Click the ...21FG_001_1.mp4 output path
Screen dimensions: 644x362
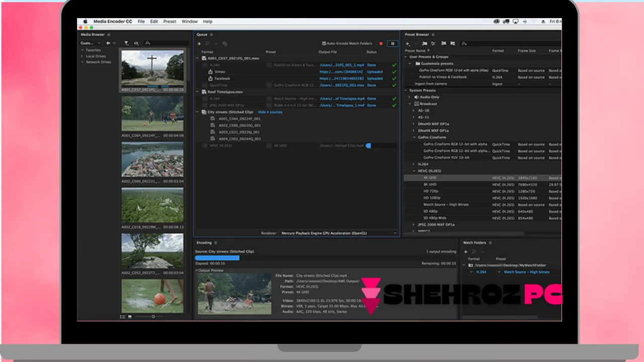pos(342,65)
